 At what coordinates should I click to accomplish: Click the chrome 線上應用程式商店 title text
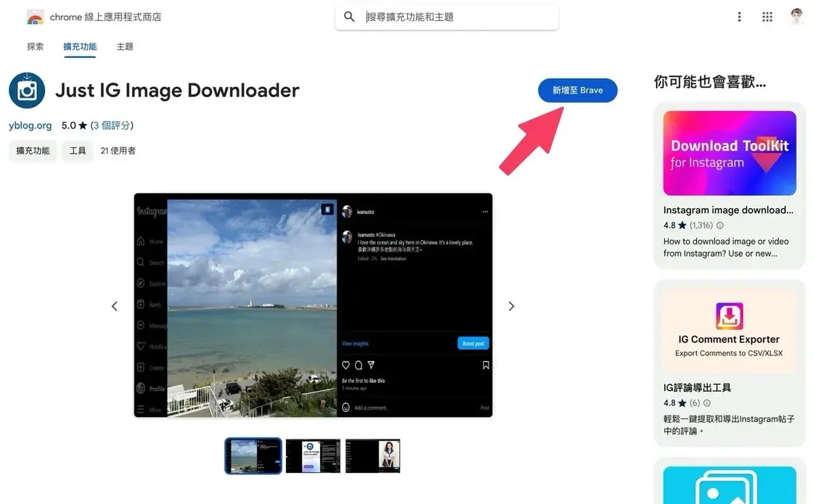105,17
